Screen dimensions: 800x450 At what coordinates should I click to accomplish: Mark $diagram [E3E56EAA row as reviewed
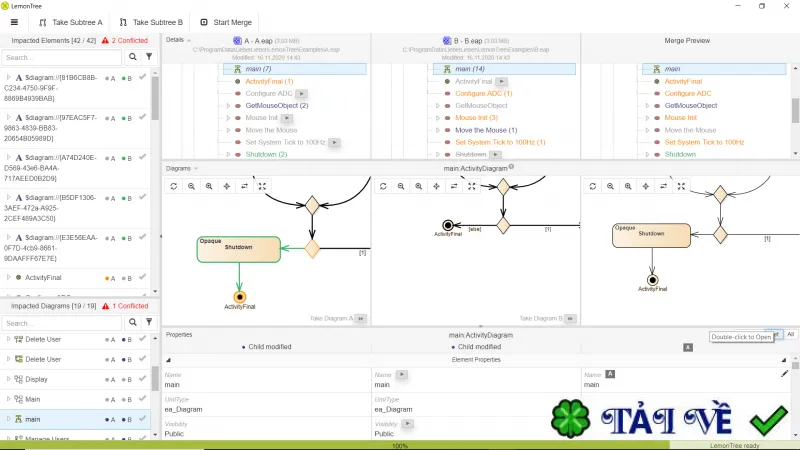tap(143, 237)
